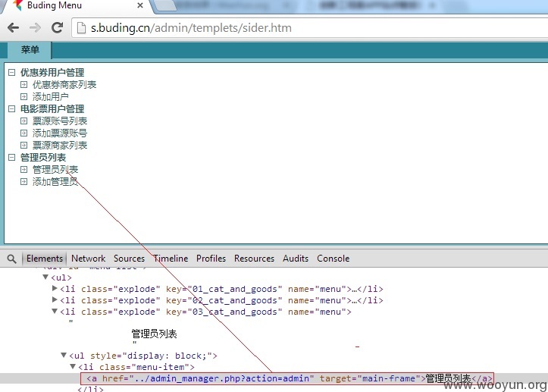Collapse the 03_cat_and_goods li node
Screen dimensions: 548x392
[55, 311]
